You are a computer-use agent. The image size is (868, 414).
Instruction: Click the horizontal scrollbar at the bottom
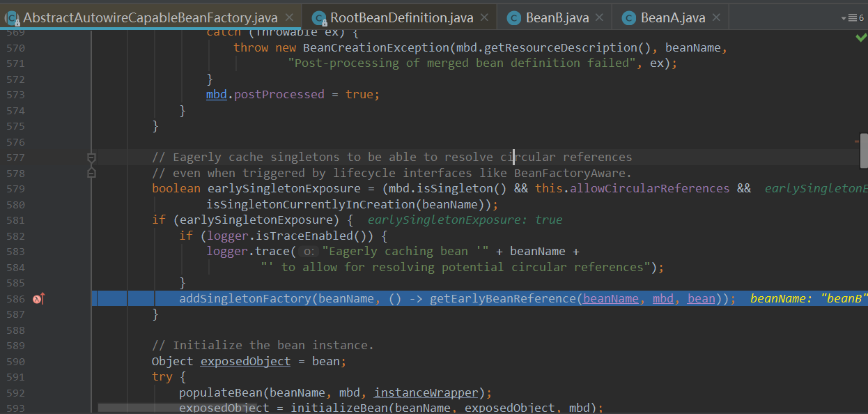[177, 407]
